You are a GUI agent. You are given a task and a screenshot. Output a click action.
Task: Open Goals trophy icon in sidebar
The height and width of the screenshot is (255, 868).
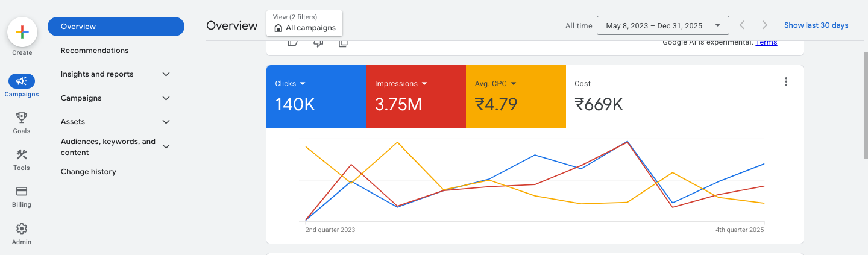(22, 118)
